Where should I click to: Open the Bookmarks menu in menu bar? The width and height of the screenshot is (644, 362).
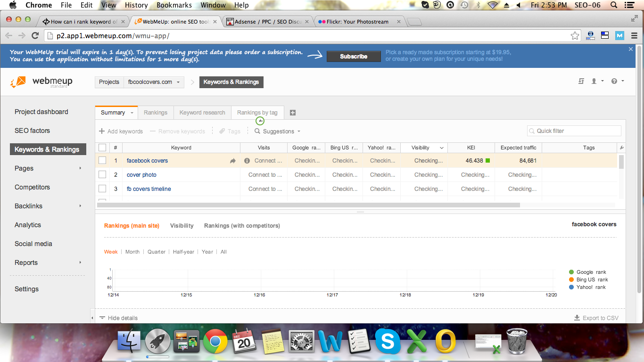[x=174, y=5]
